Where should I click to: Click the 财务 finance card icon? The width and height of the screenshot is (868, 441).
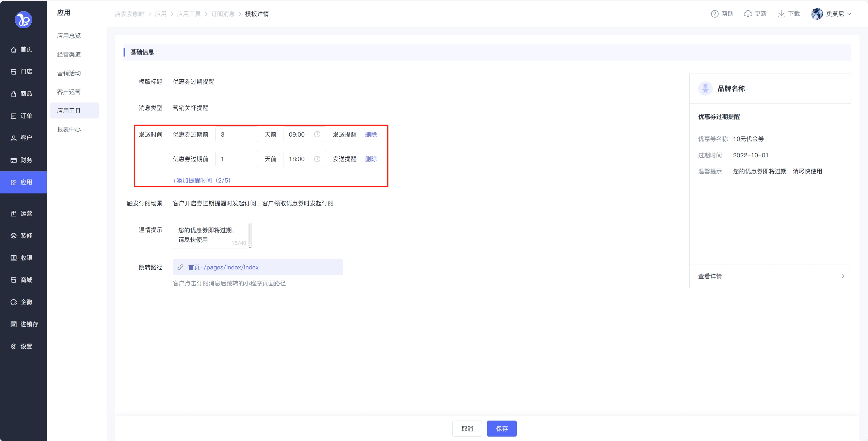point(14,160)
